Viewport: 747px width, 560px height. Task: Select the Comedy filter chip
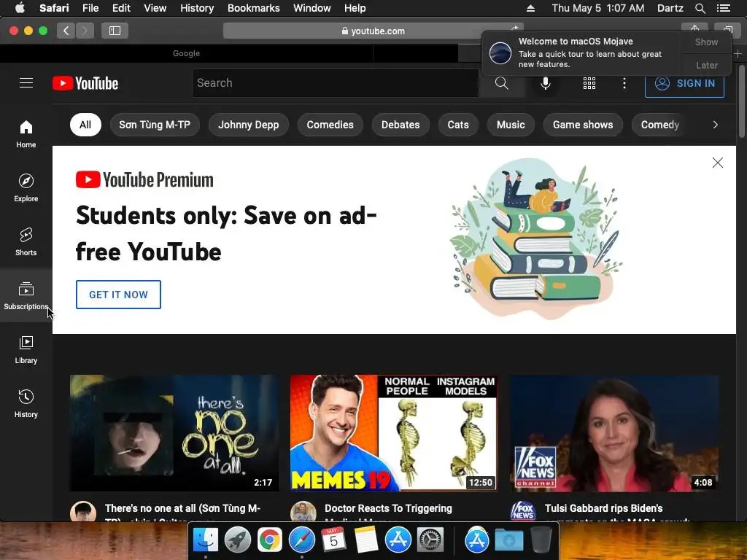659,125
